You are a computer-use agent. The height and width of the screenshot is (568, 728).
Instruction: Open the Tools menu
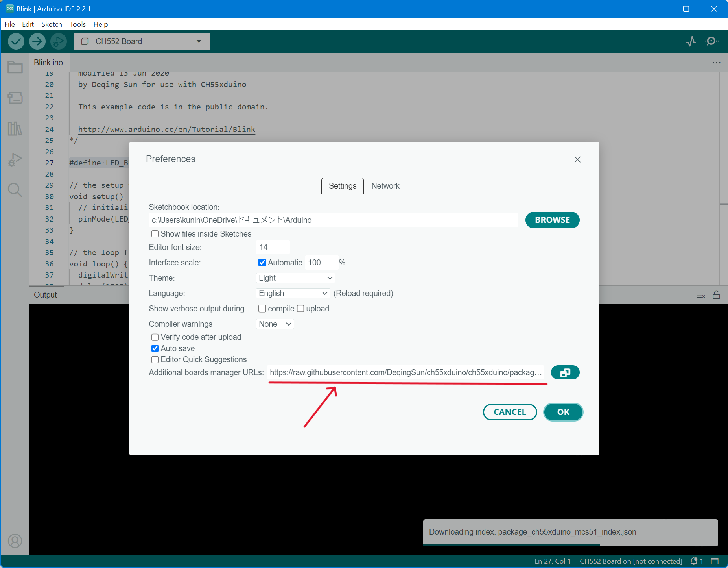[77, 24]
